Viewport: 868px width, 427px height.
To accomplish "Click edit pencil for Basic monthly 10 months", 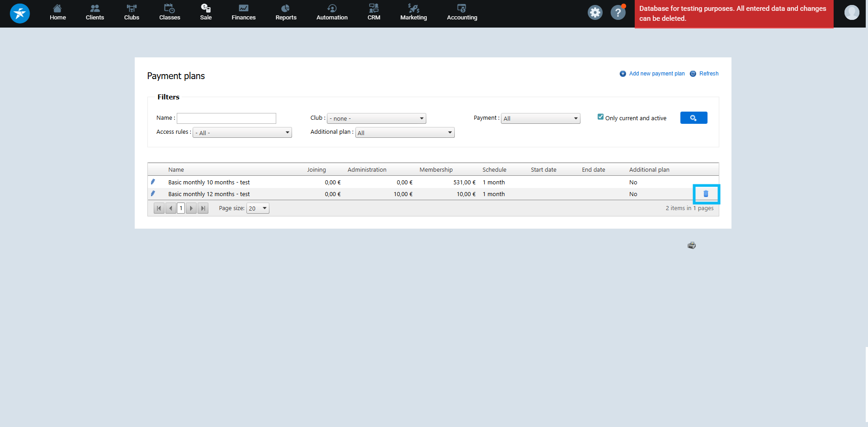I will click(x=153, y=182).
